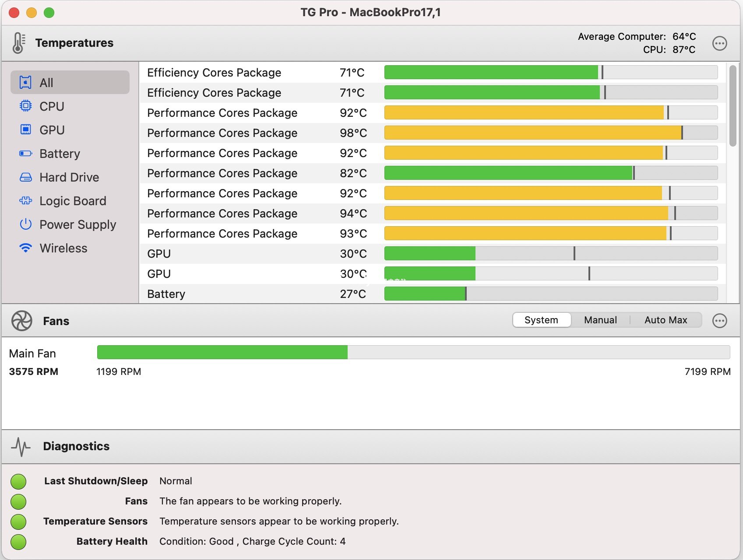The height and width of the screenshot is (560, 743).
Task: Click the Hard Drive icon in sidebar
Action: pyautogui.click(x=26, y=177)
